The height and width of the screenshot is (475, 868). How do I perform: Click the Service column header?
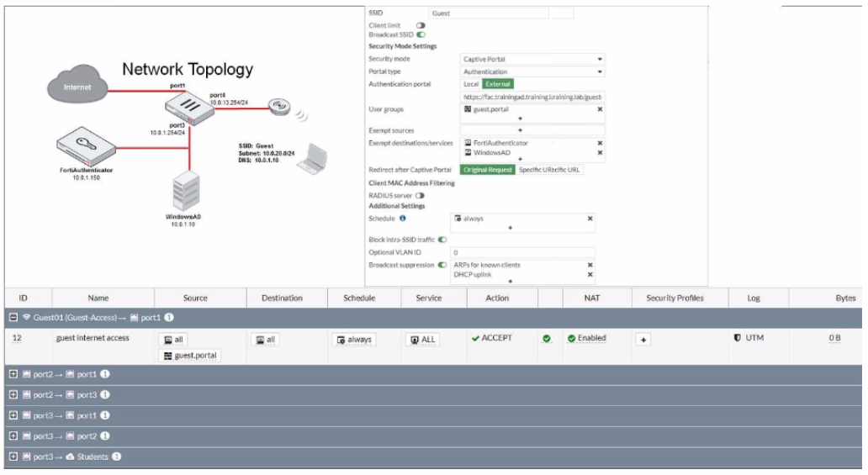click(x=434, y=298)
